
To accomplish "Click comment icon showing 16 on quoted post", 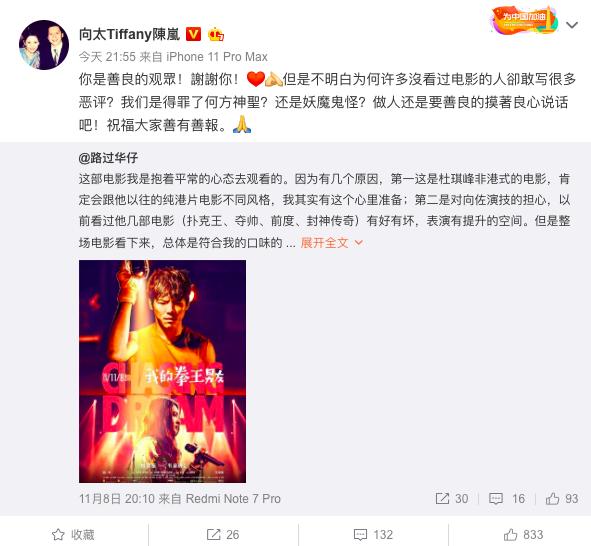I will (507, 499).
